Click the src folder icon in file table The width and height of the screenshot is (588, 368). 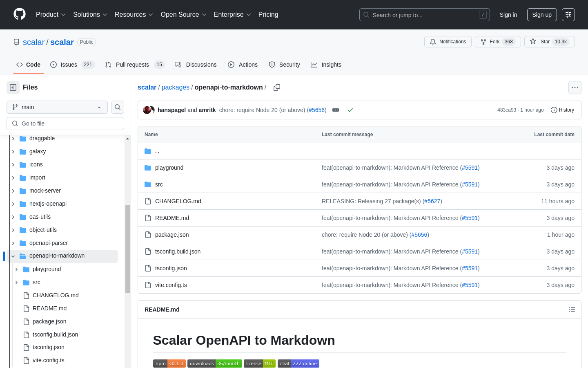click(x=148, y=184)
